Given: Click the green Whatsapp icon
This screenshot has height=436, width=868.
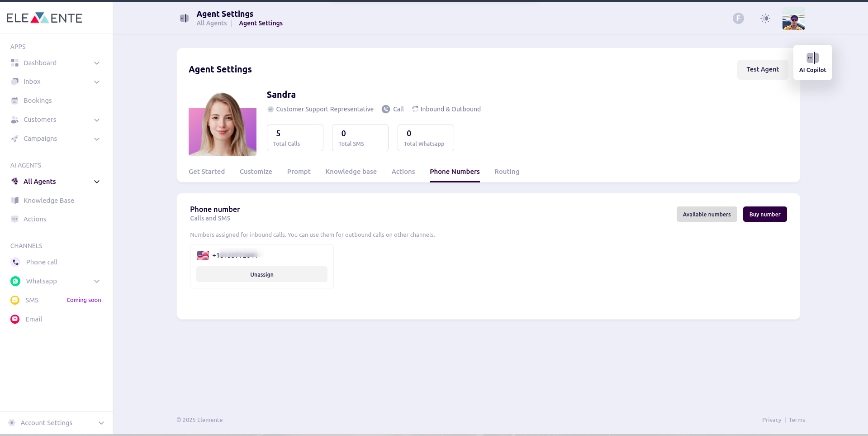Looking at the screenshot, I should (15, 281).
